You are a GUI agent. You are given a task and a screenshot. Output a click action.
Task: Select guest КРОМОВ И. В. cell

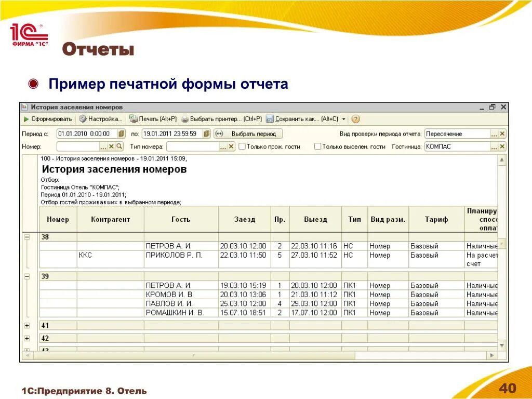coord(181,295)
